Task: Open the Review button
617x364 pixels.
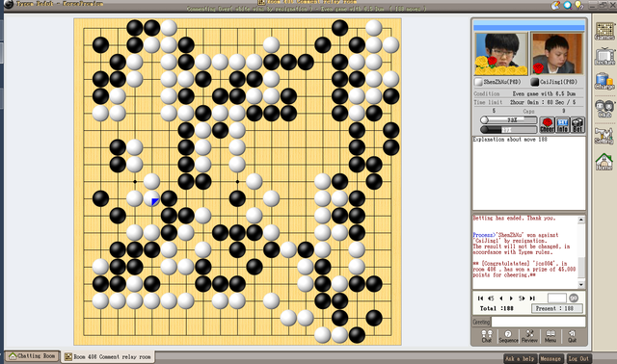Action: [x=529, y=336]
